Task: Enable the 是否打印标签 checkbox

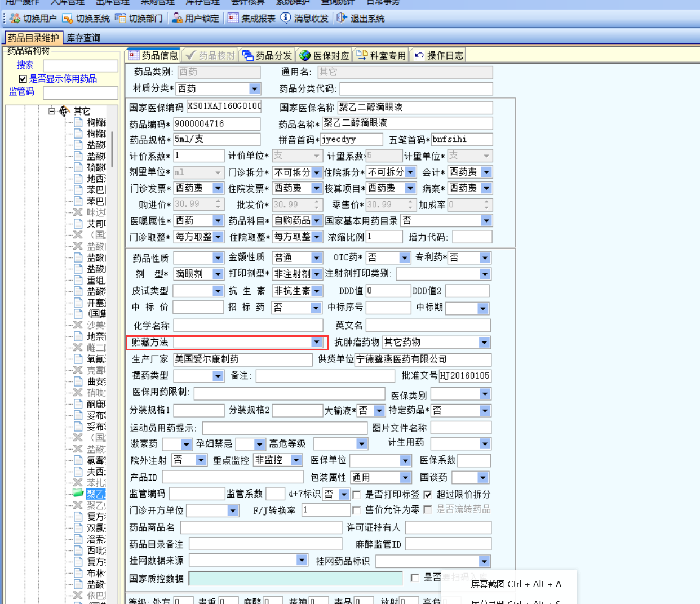Action: click(356, 495)
